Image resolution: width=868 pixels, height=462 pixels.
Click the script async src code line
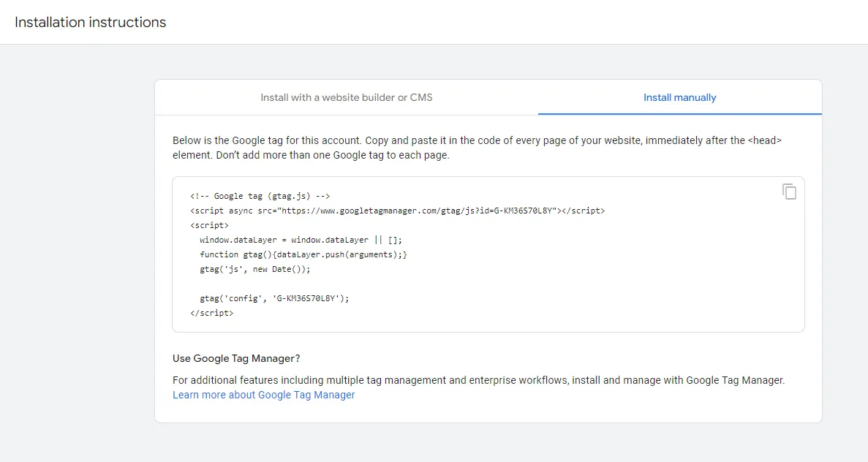click(x=397, y=211)
